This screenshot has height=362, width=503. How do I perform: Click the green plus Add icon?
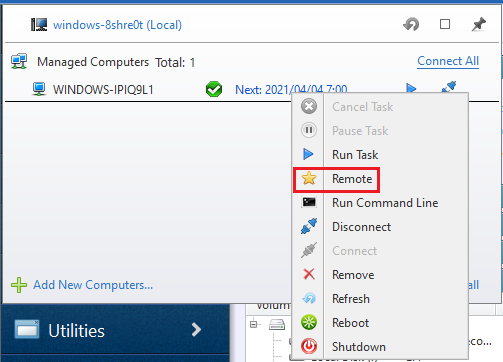(x=19, y=285)
